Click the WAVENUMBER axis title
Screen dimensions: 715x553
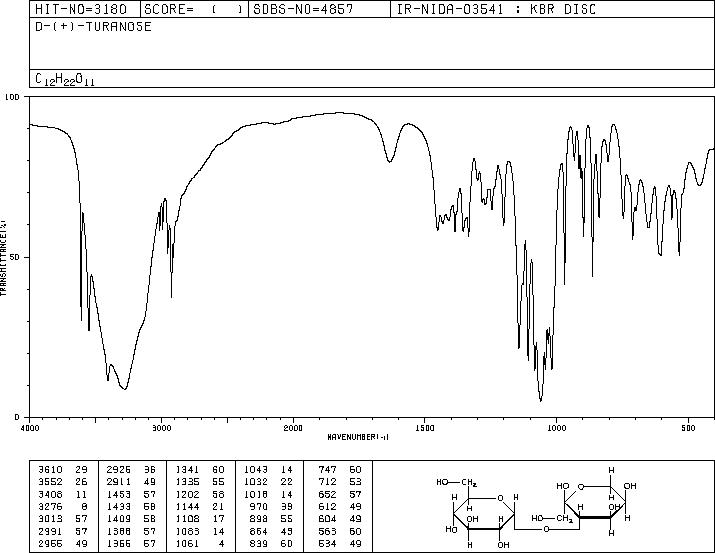pyautogui.click(x=358, y=437)
